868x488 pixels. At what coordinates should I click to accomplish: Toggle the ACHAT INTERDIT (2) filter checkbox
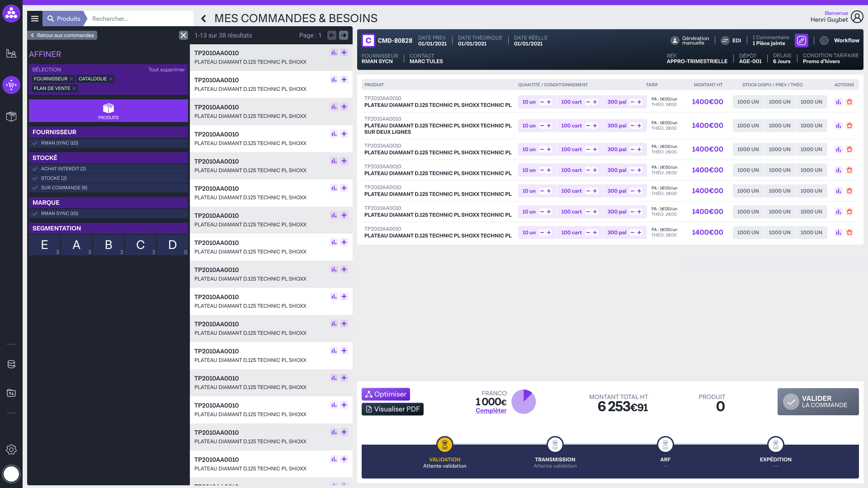tap(35, 169)
